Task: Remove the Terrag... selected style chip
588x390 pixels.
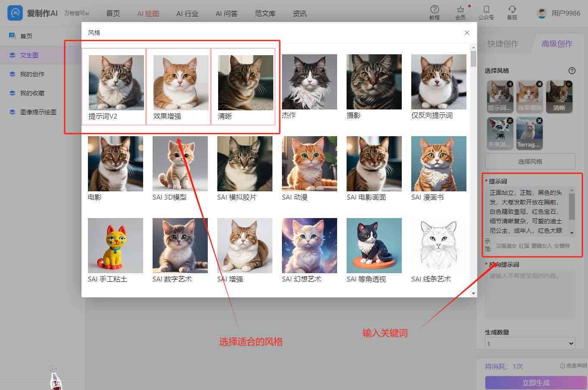Action: tap(539, 121)
